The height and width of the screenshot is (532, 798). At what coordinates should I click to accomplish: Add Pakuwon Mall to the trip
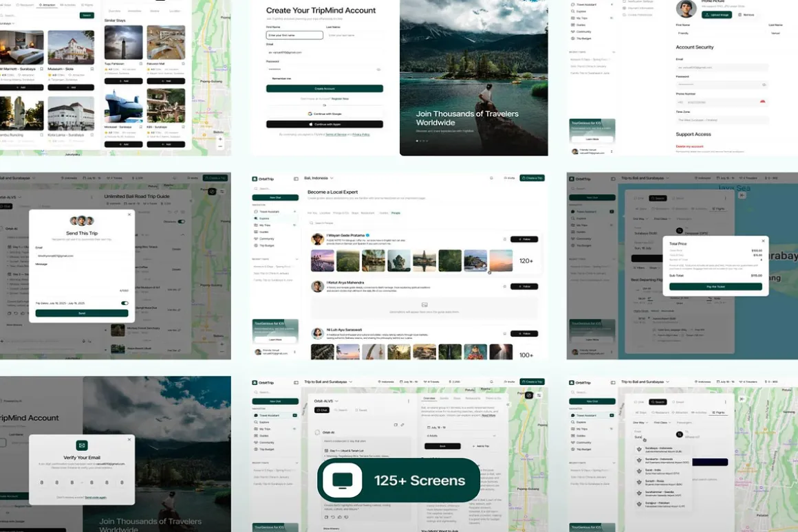point(166,81)
